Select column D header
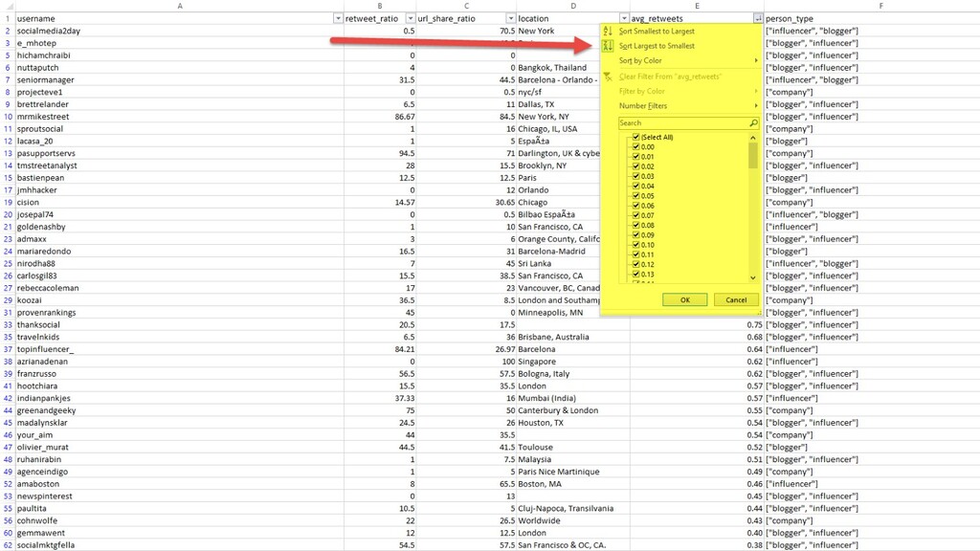This screenshot has width=980, height=551. [x=573, y=6]
